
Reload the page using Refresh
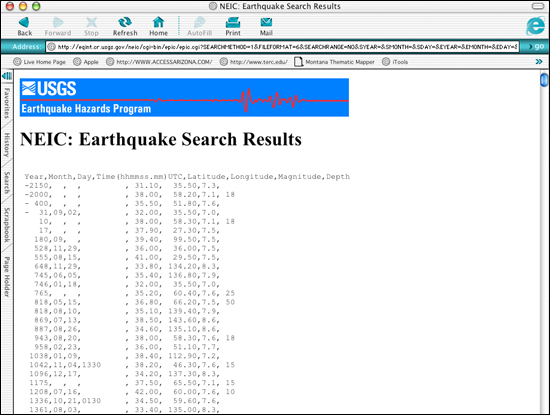[125, 26]
